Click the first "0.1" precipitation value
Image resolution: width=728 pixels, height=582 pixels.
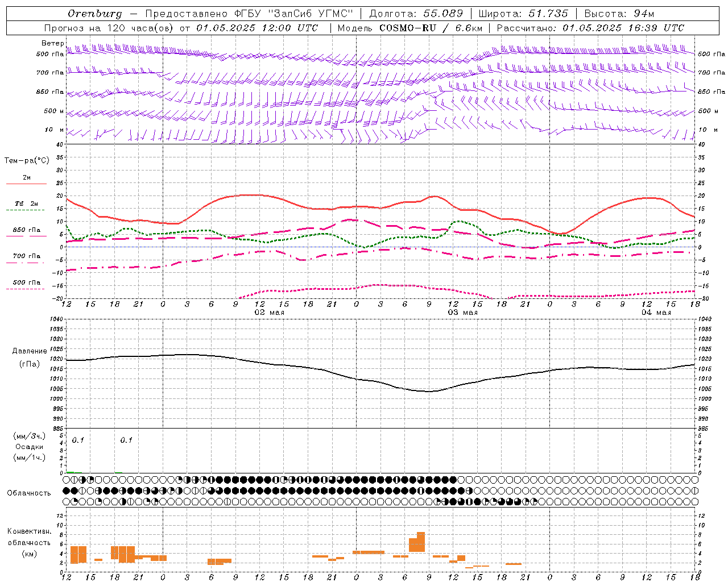78,440
